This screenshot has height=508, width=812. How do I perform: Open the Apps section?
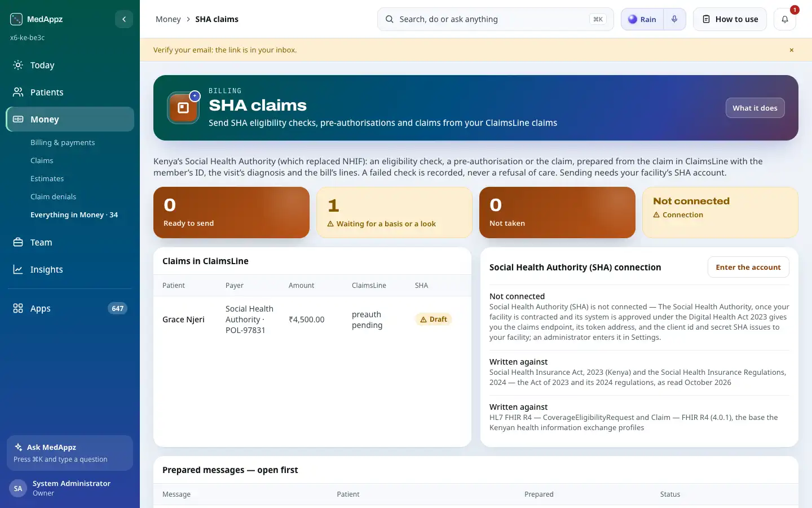[x=70, y=309]
